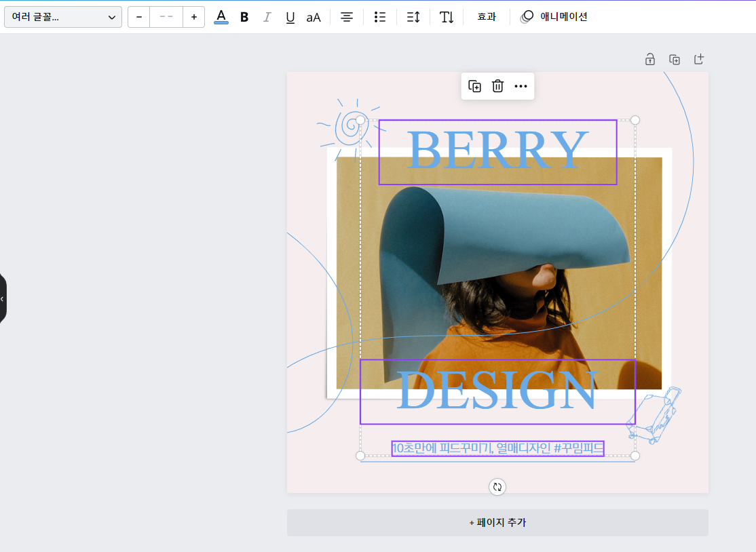The height and width of the screenshot is (552, 756).
Task: Click the font size input field
Action: point(166,18)
